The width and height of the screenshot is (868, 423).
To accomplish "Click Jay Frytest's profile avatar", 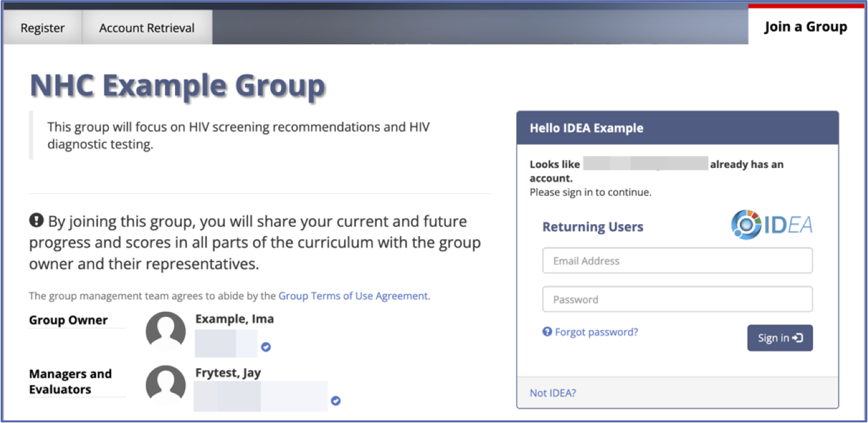I will pos(166,385).
